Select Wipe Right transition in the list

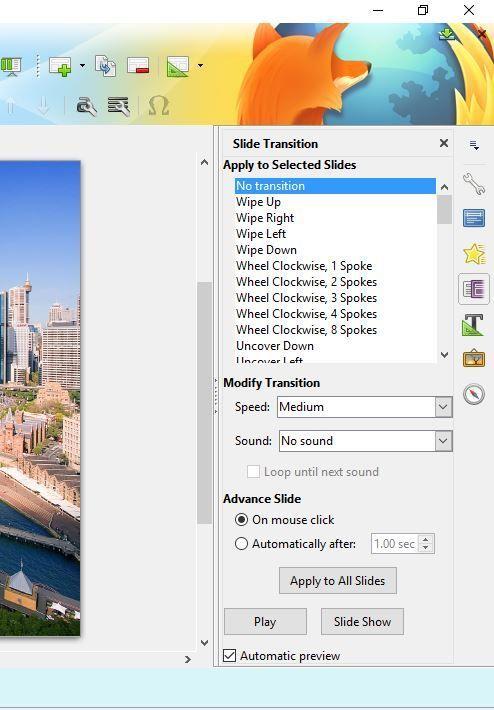265,218
